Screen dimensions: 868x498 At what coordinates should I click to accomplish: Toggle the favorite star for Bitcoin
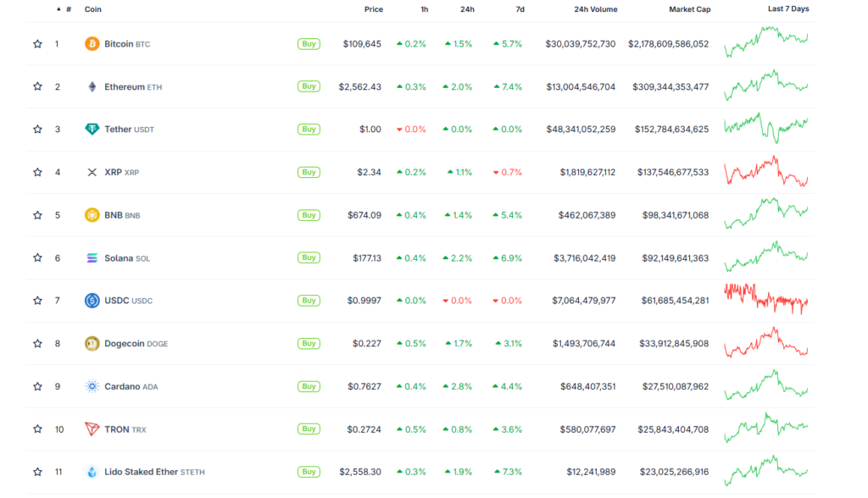coord(37,44)
